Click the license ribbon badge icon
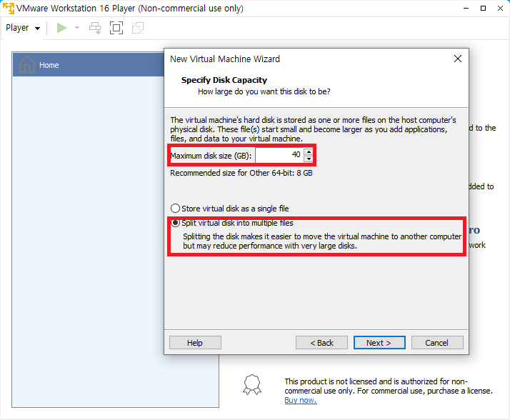Image resolution: width=510 pixels, height=420 pixels. point(252,385)
